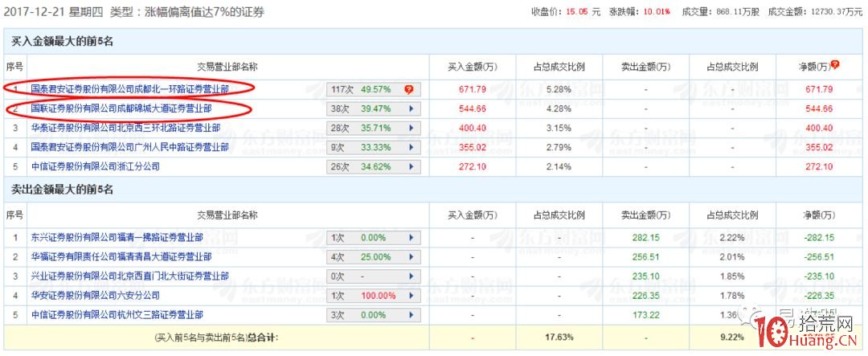Expand arrow for 兴业证券 北京西直门北大街 row

412,276
